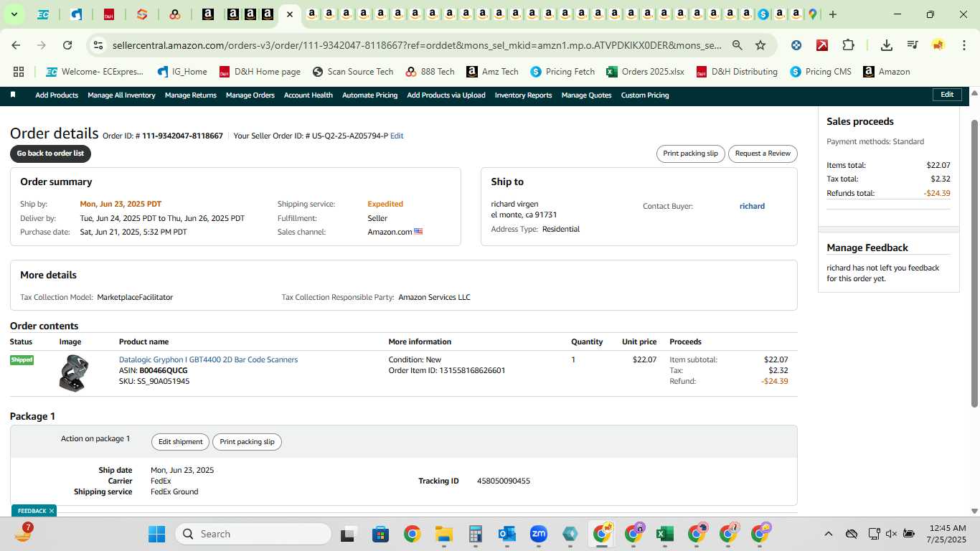This screenshot has height=551, width=980.
Task: Open the Datalogic Gryphon product link
Action: click(208, 359)
